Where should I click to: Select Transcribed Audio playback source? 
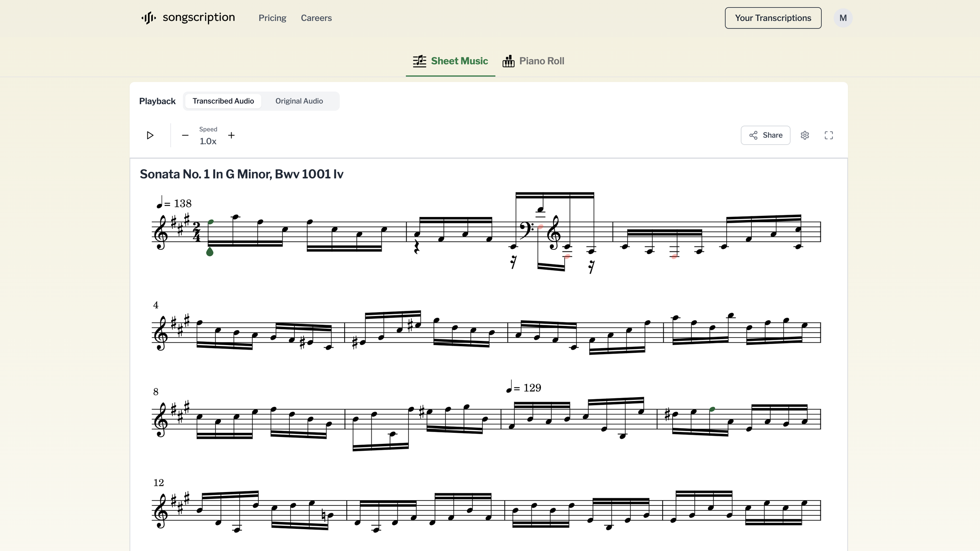223,101
